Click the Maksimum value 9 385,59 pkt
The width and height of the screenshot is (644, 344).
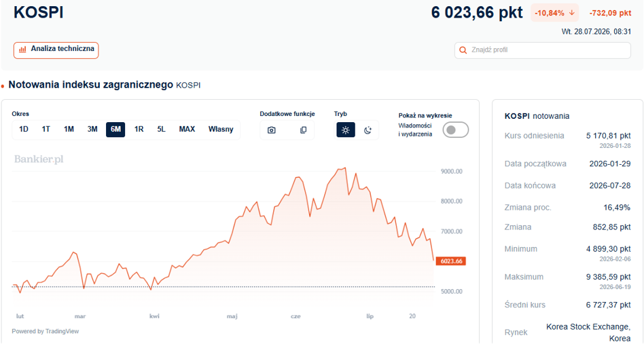click(608, 277)
